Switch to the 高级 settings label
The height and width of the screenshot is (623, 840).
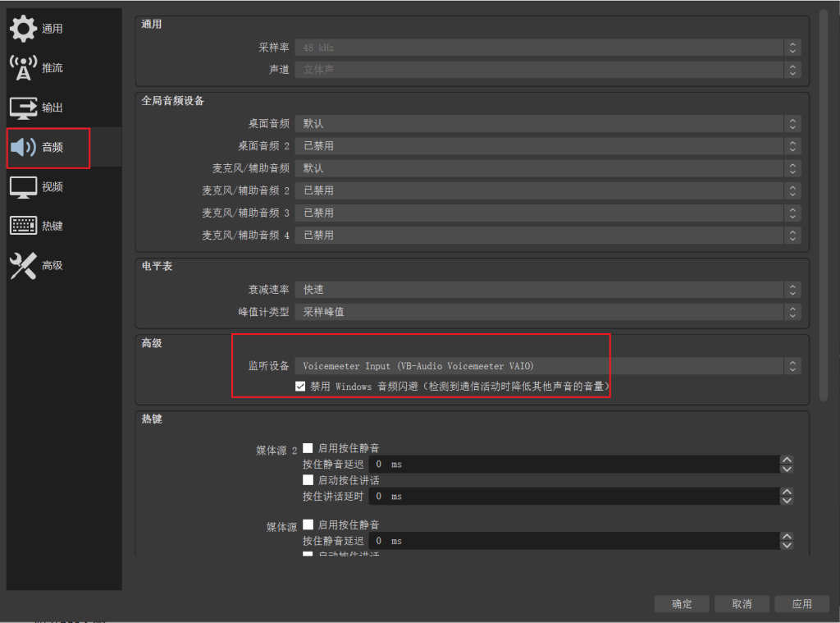52,265
